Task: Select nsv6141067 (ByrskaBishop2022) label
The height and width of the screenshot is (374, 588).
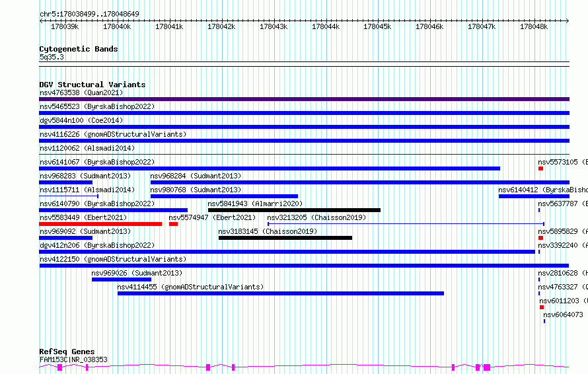Action: click(x=97, y=162)
